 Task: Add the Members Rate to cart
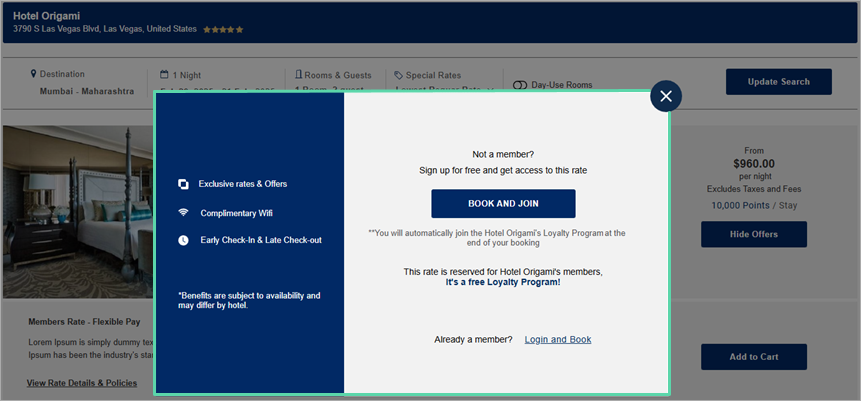tap(754, 357)
